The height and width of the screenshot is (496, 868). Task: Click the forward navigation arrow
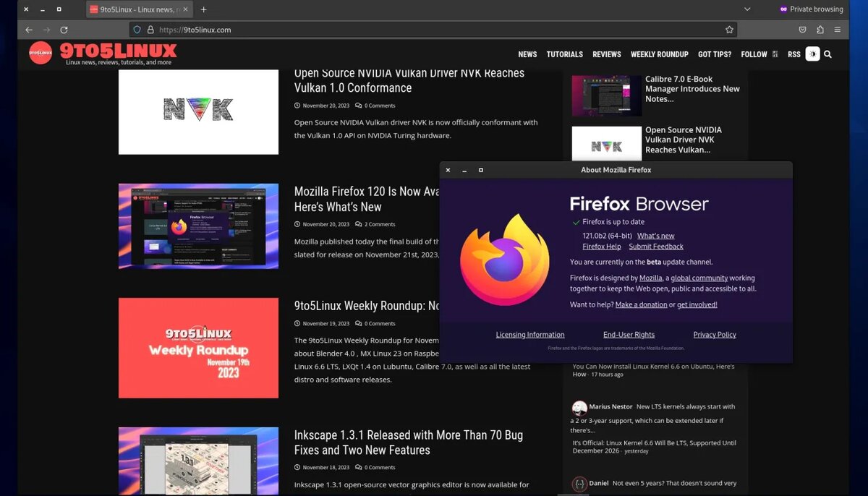click(x=46, y=30)
